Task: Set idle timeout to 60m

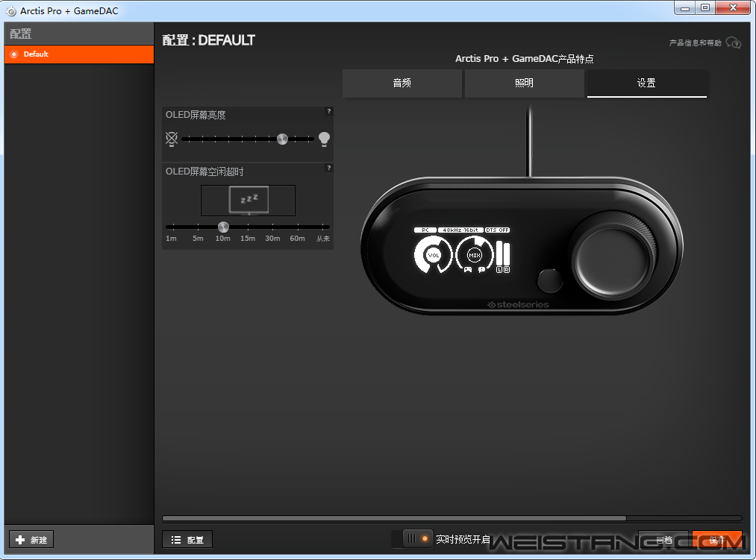Action: [298, 238]
